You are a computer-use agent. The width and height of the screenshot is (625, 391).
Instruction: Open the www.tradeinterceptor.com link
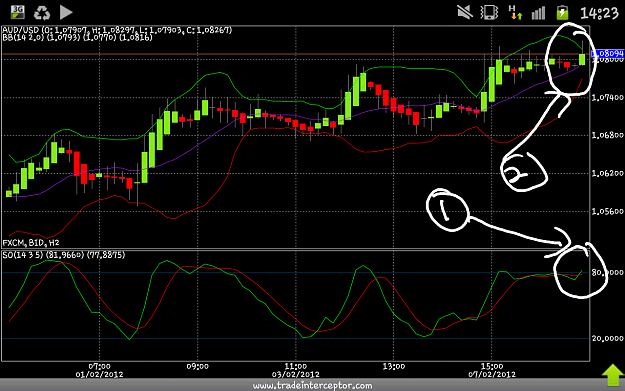coord(312,385)
